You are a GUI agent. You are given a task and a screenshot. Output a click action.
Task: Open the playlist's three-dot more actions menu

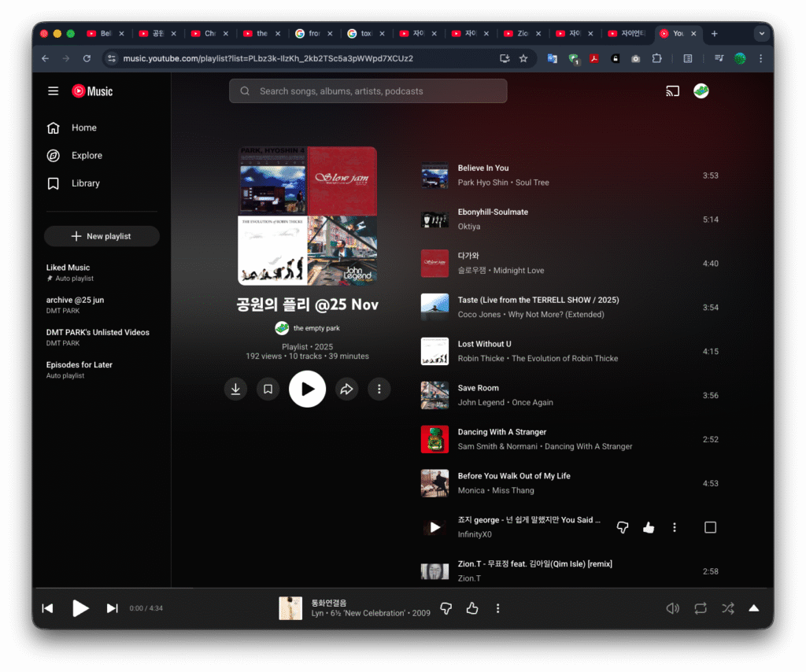pyautogui.click(x=379, y=389)
